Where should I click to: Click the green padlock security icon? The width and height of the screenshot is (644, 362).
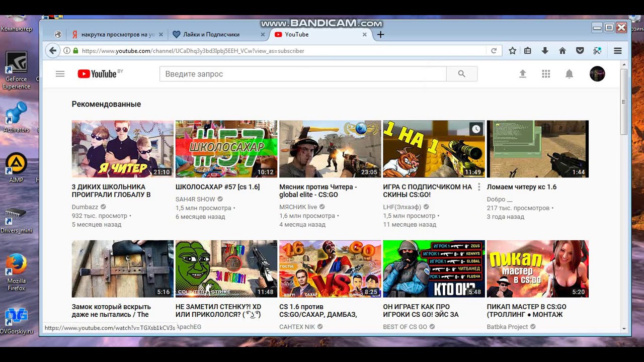pos(75,51)
